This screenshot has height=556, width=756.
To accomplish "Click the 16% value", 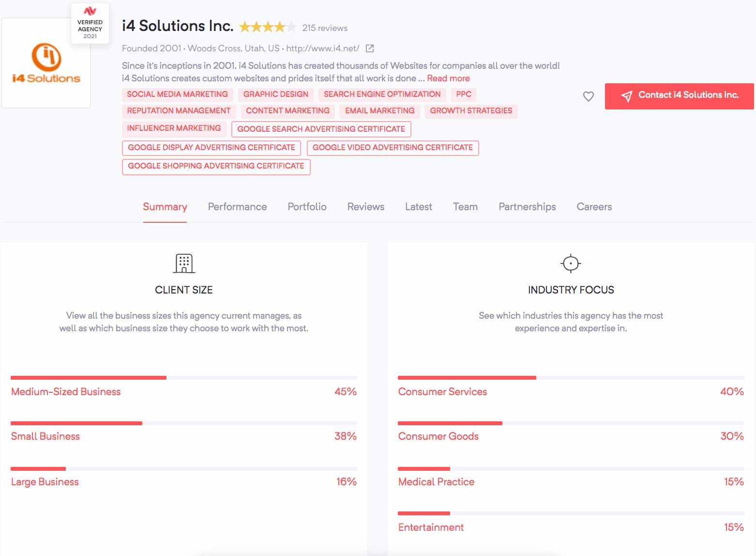I will click(x=347, y=482).
